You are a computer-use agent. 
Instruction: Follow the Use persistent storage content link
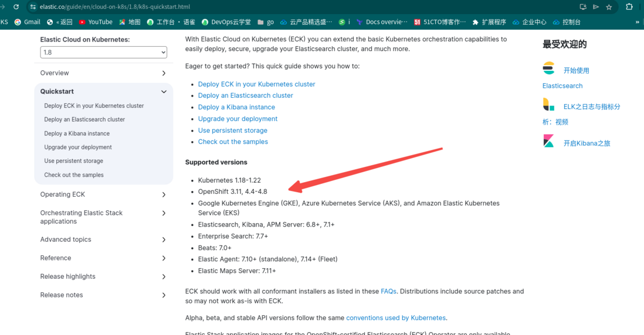[232, 131]
